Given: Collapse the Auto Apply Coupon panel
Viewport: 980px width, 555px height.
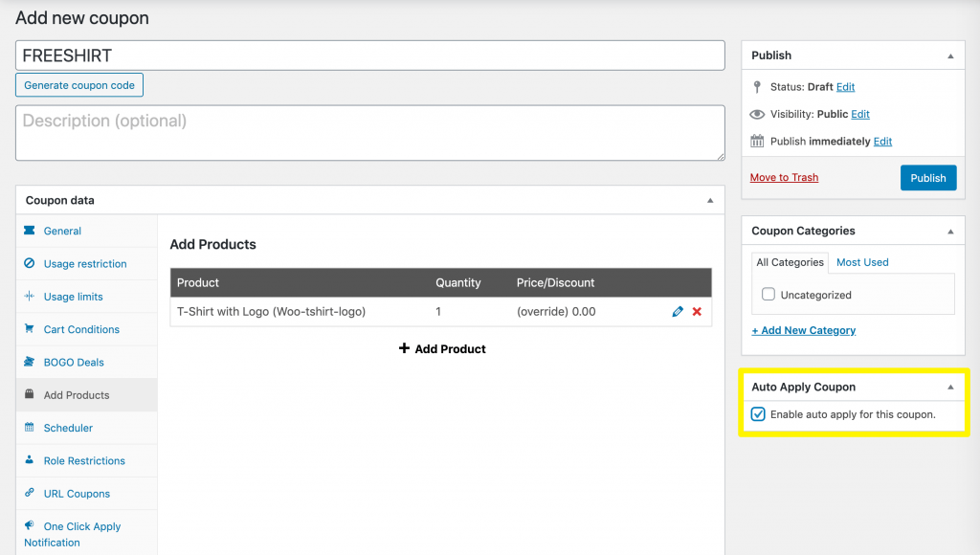Looking at the screenshot, I should [x=950, y=388].
